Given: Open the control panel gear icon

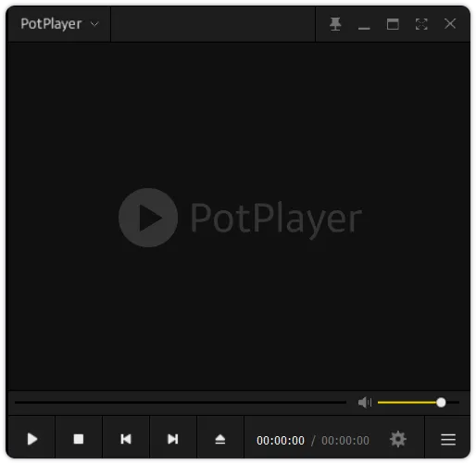Looking at the screenshot, I should click(398, 439).
